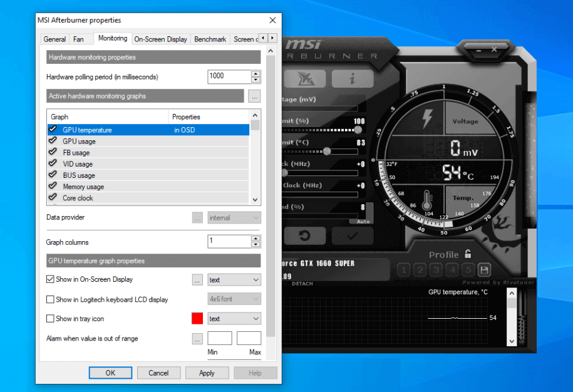This screenshot has height=392, width=573.
Task: Select profile slot 4
Action: (x=452, y=271)
